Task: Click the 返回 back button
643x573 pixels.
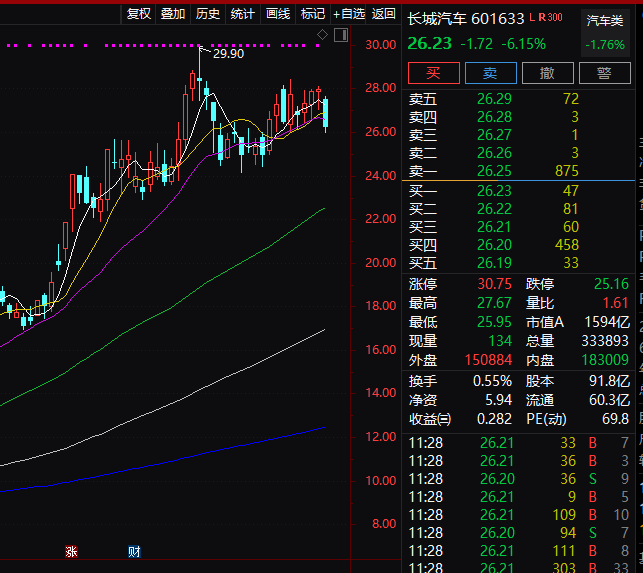Action: tap(383, 14)
